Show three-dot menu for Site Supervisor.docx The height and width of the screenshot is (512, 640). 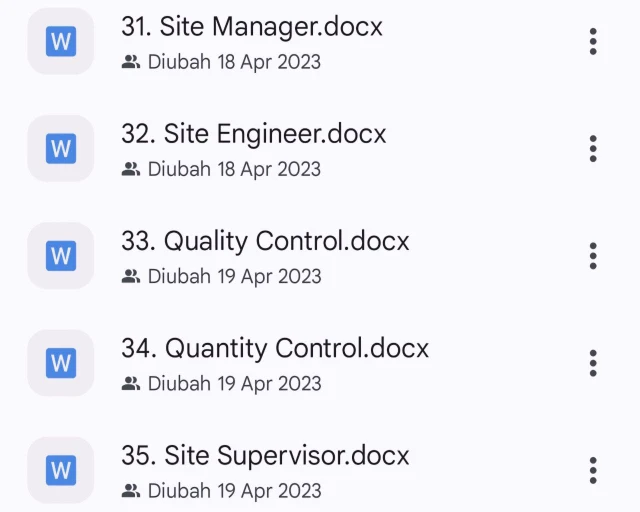coord(593,470)
